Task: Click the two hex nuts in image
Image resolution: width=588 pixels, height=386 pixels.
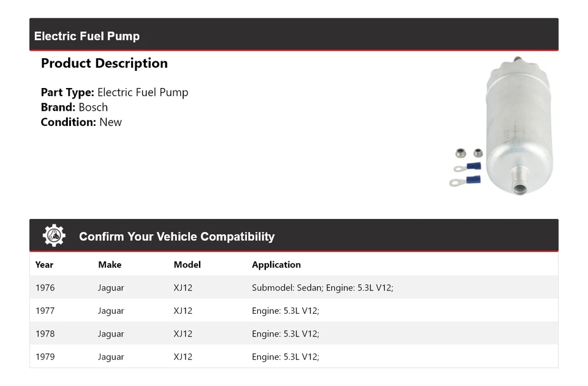Action: (x=469, y=153)
